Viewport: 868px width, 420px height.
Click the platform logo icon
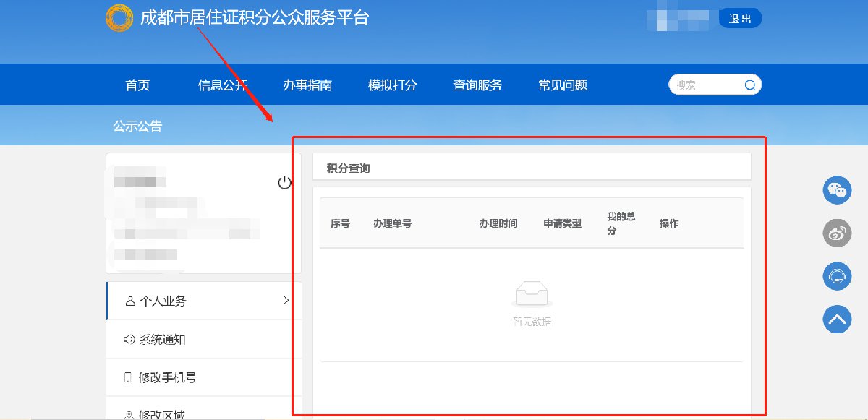119,18
